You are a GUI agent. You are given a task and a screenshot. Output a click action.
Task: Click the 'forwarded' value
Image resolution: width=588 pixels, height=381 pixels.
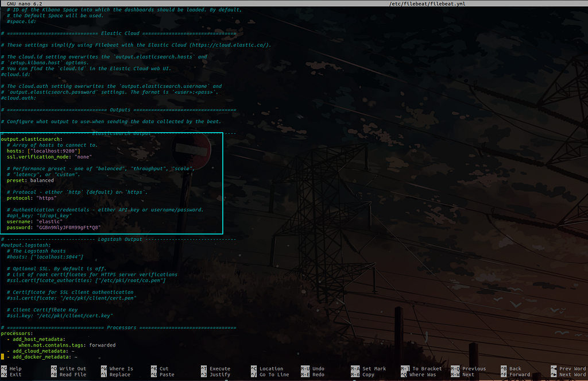point(102,345)
